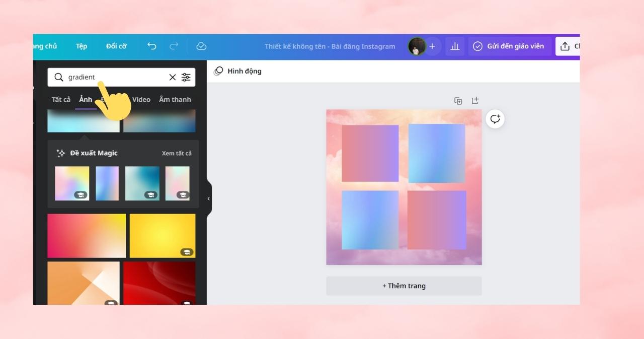Viewport: 644px width, 339px height.
Task: Select the bottom-left blue gradient square on canvas
Action: [x=370, y=220]
